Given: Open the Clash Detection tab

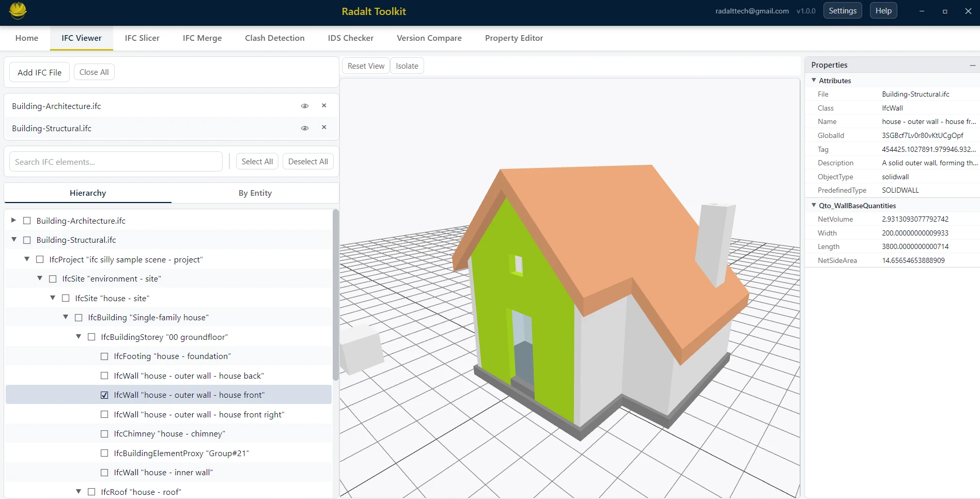Looking at the screenshot, I should [274, 38].
